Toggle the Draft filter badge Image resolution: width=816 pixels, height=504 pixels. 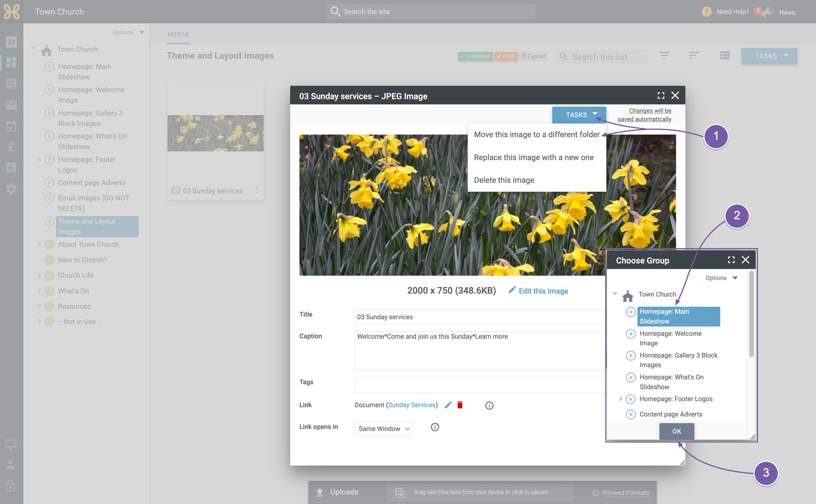506,56
